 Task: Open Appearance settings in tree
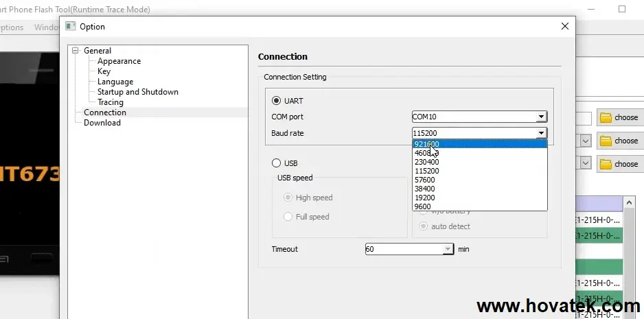coord(119,61)
